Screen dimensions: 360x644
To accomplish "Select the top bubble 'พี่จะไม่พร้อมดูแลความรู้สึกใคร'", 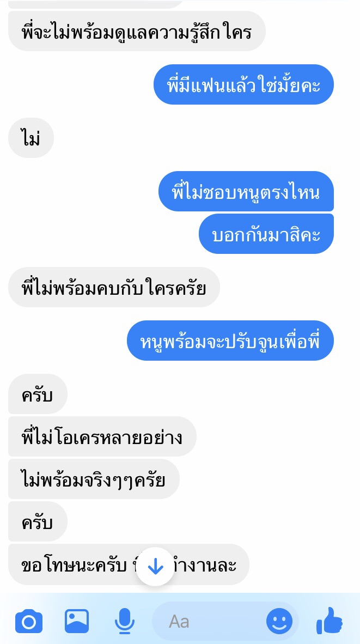I will point(137,31).
